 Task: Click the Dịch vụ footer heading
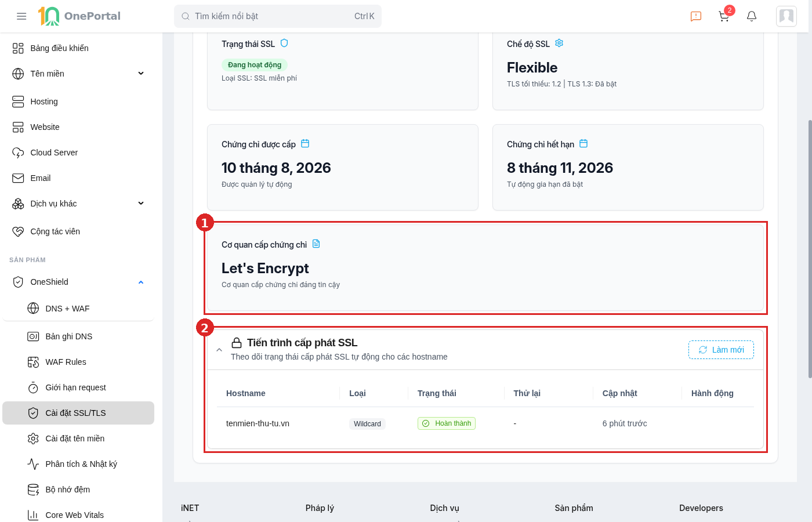coord(444,508)
